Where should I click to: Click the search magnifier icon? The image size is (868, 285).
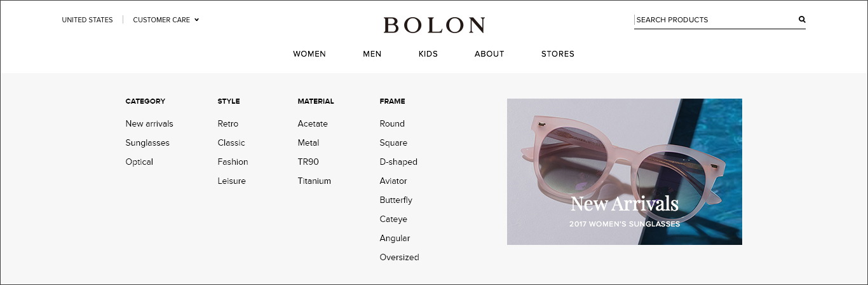pos(802,20)
